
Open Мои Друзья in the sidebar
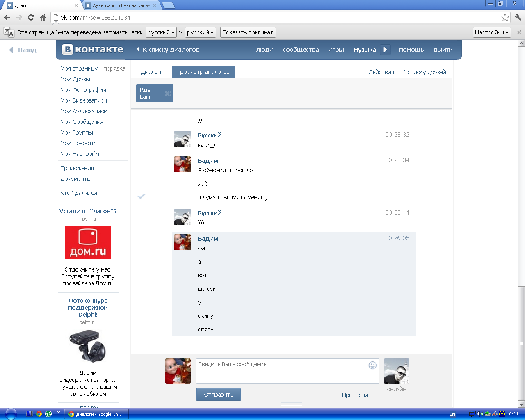tap(76, 79)
